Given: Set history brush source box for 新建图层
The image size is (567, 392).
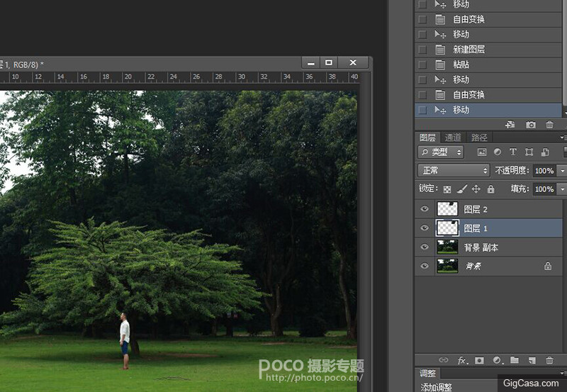Looking at the screenshot, I should pos(422,50).
